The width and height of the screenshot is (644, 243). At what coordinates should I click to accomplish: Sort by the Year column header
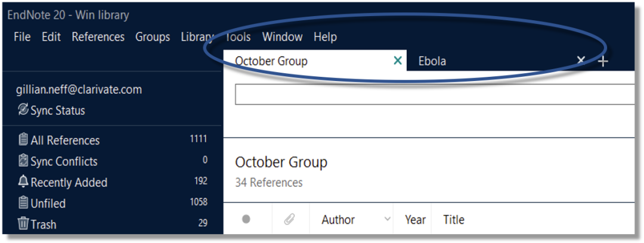pos(415,220)
